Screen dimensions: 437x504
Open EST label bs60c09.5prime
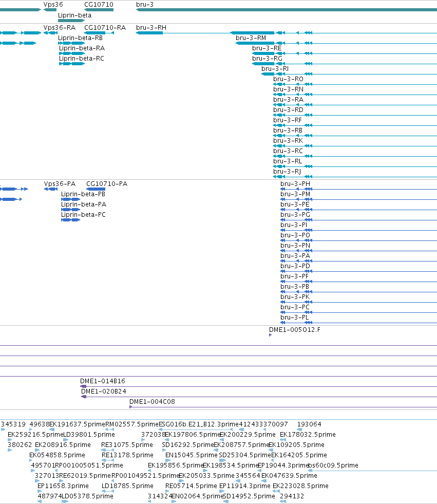[333, 465]
